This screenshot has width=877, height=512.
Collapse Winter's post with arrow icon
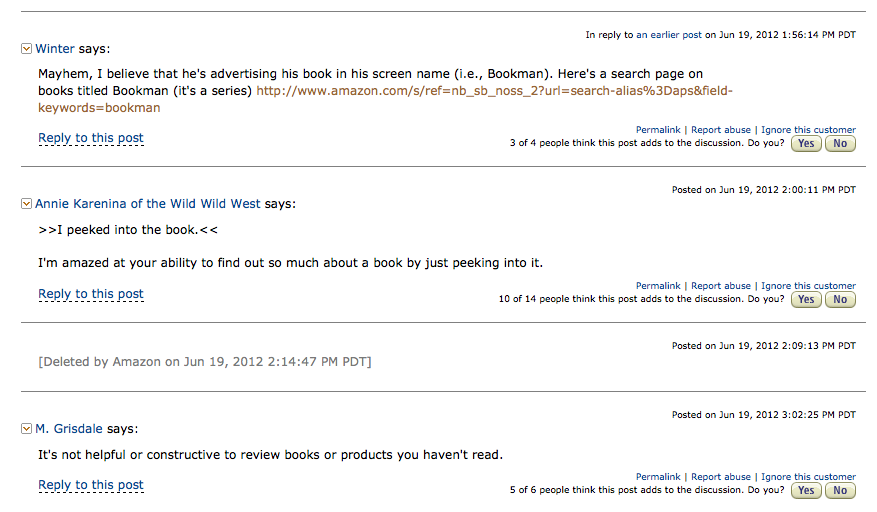point(26,49)
